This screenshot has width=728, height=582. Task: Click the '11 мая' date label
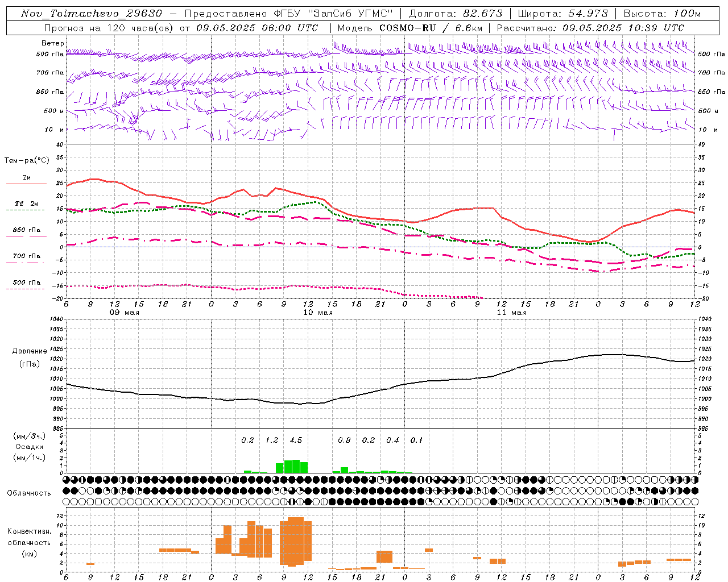511,313
